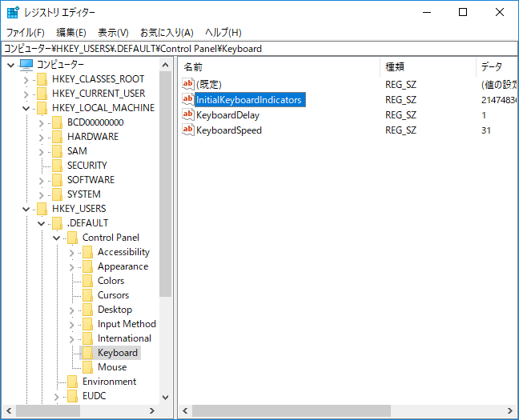The height and width of the screenshot is (420, 519).
Task: Click the HKEY_LOCAL_MACHINE folder icon
Action: tap(42, 108)
